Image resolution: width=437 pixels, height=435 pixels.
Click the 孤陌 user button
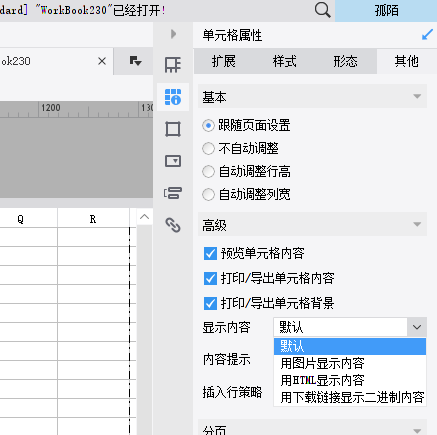(386, 11)
